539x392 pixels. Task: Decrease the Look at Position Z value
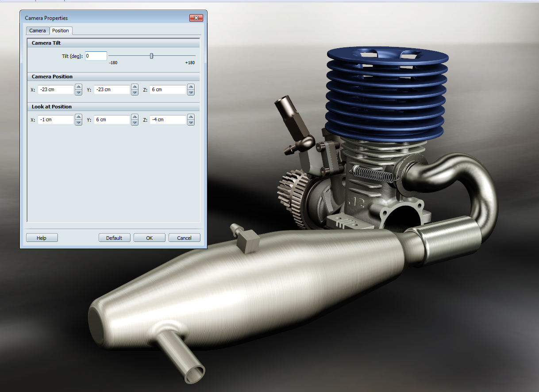tap(191, 123)
